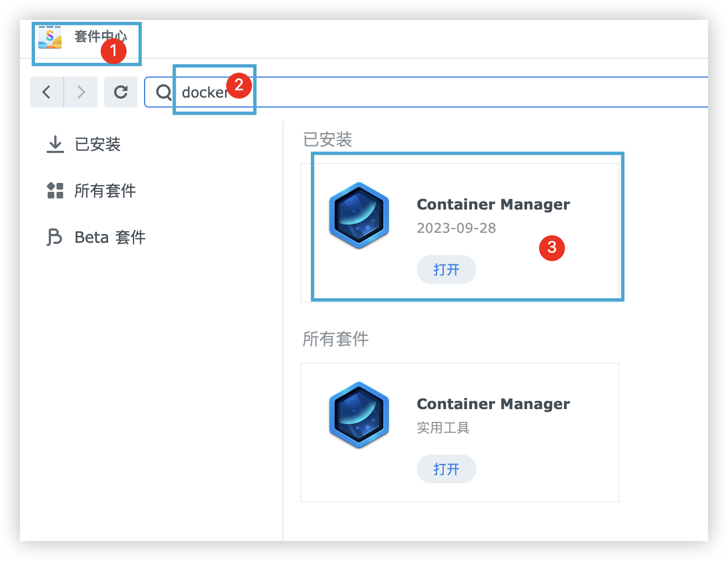Screen dimensions: 728x561
Task: Click the forward navigation arrow
Action: click(x=81, y=92)
